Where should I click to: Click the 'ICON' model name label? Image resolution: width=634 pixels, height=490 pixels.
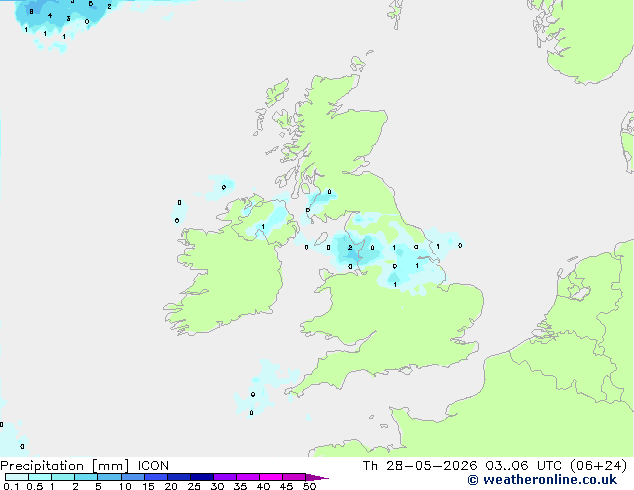153,466
